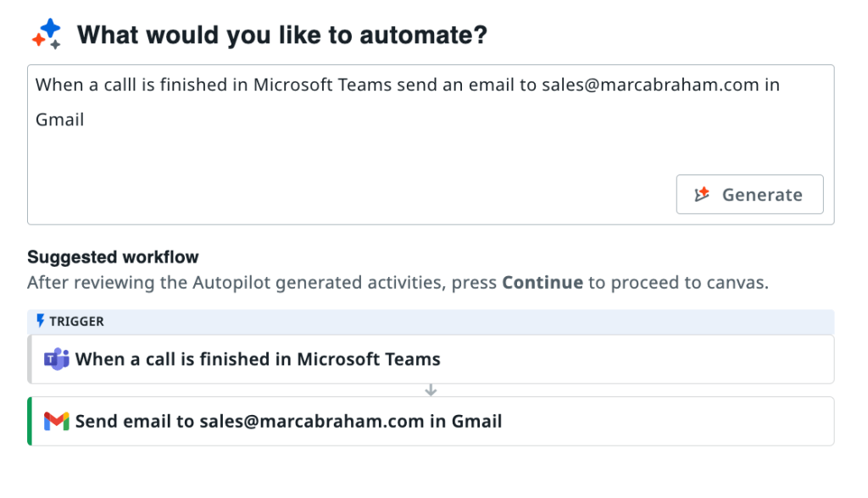
Task: Click the Autopilot sparkle icon beside heading
Action: (x=47, y=34)
